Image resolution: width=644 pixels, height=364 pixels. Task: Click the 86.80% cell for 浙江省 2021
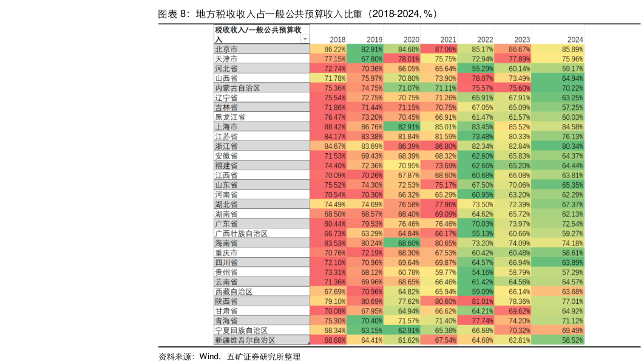pos(439,146)
